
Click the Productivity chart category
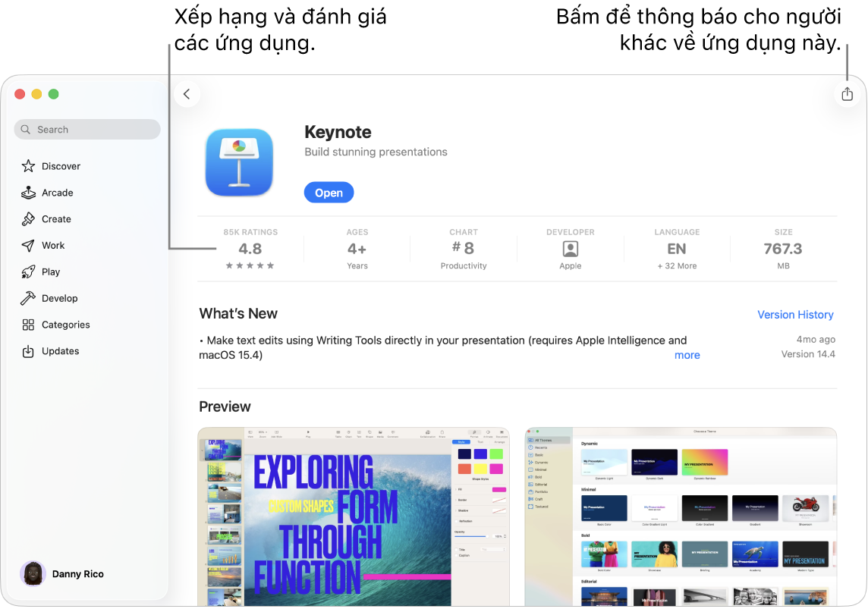(x=464, y=266)
